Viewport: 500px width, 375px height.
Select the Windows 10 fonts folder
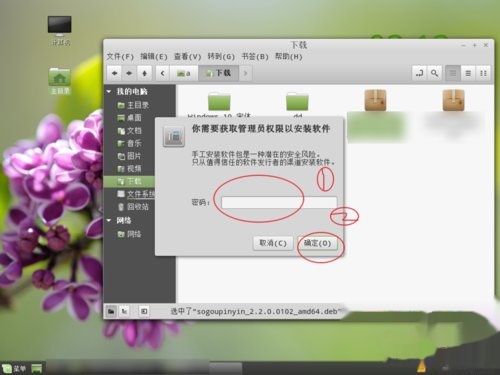(x=219, y=101)
